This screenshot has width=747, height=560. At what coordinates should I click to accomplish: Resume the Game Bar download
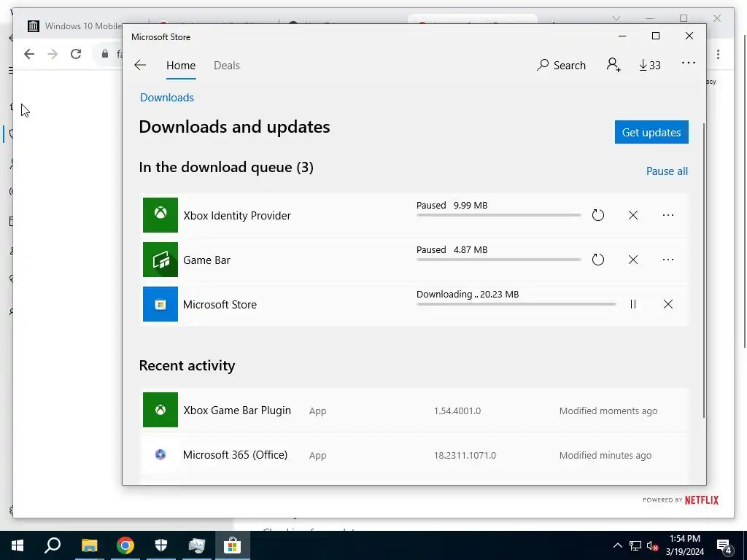click(598, 260)
